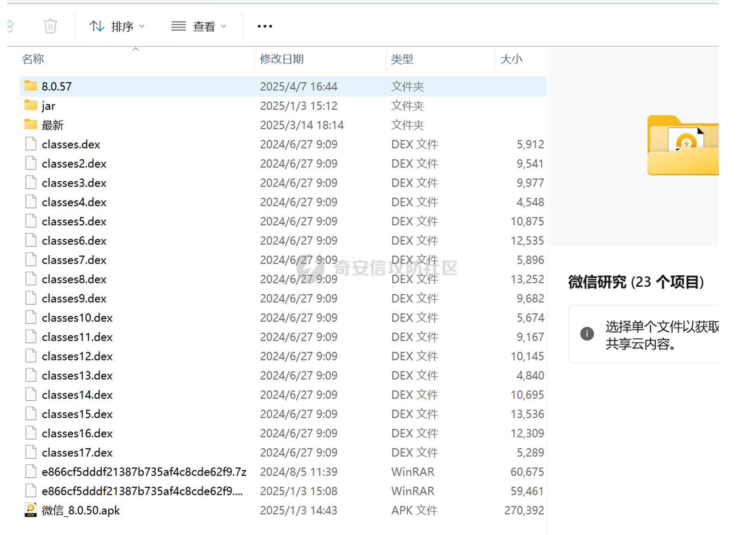The height and width of the screenshot is (535, 756).
Task: Click the classes13.dex file icon
Action: pos(31,375)
